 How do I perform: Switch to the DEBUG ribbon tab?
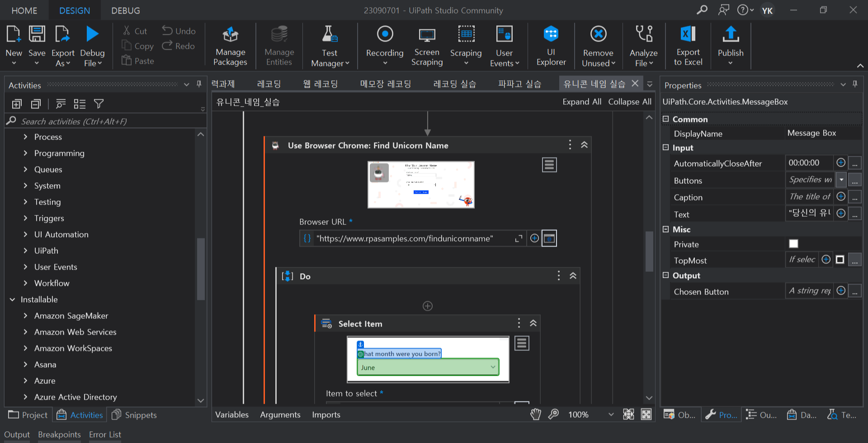tap(126, 10)
